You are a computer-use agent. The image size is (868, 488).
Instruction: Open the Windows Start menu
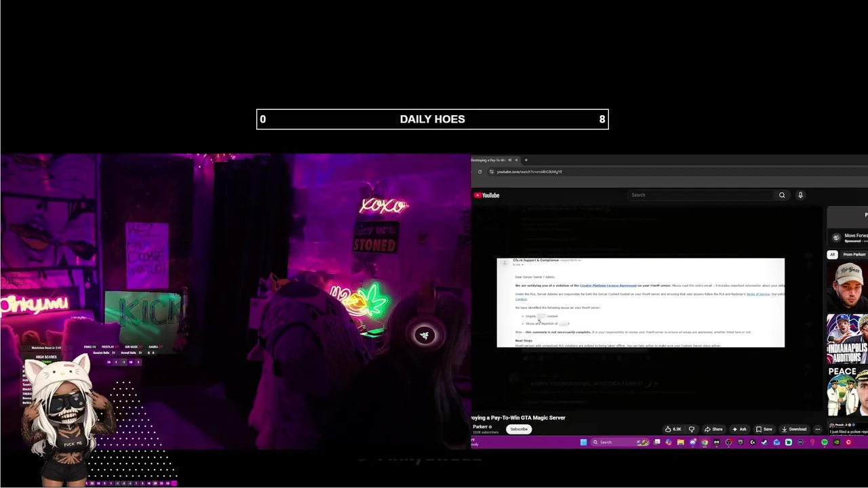coord(583,443)
